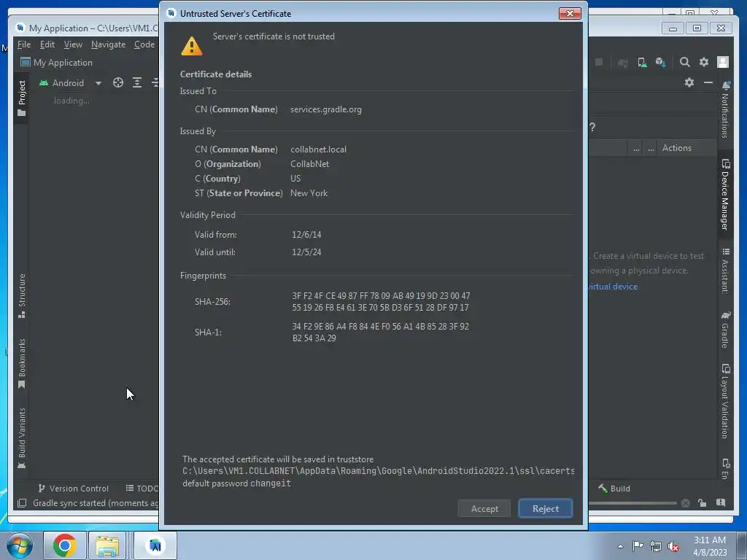This screenshot has height=560, width=747.
Task: Open File Explorer from the taskbar
Action: 107,545
